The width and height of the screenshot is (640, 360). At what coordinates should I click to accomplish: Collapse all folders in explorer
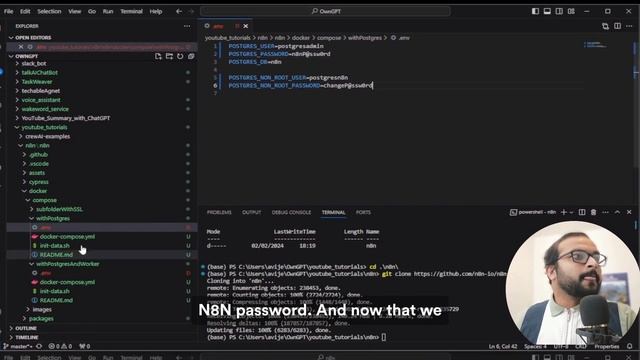tap(191, 56)
